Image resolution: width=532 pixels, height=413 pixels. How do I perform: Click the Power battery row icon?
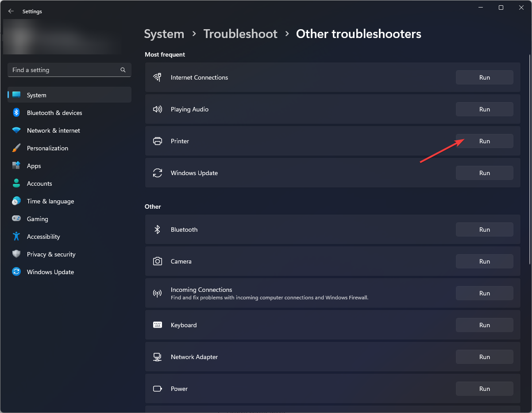coord(157,389)
